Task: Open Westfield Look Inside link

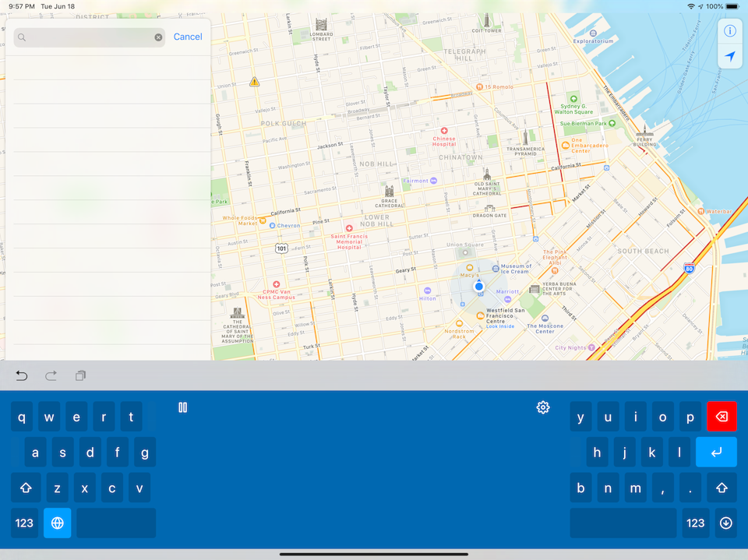Action: [500, 327]
